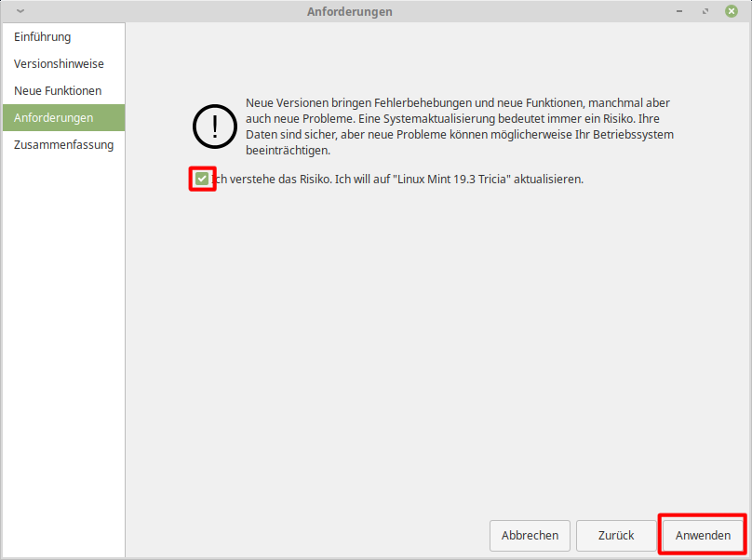The width and height of the screenshot is (752, 560).
Task: Click the exclamation mark warning icon
Action: pyautogui.click(x=214, y=126)
